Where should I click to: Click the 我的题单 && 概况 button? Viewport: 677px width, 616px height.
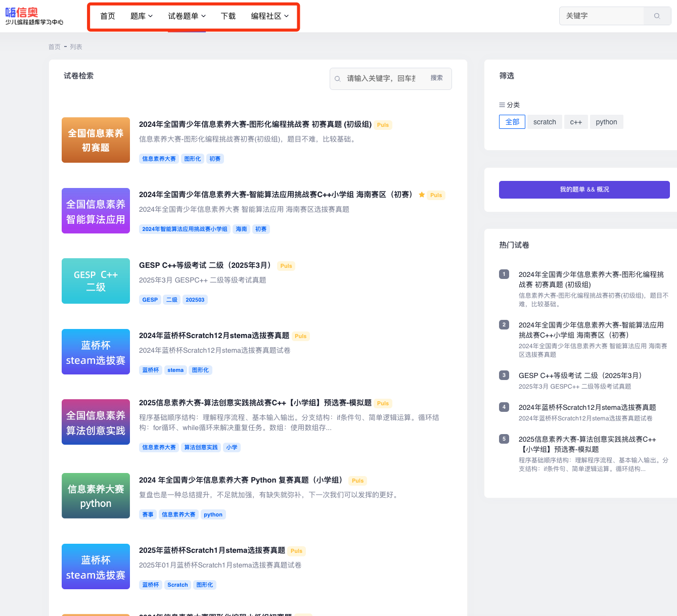point(584,189)
